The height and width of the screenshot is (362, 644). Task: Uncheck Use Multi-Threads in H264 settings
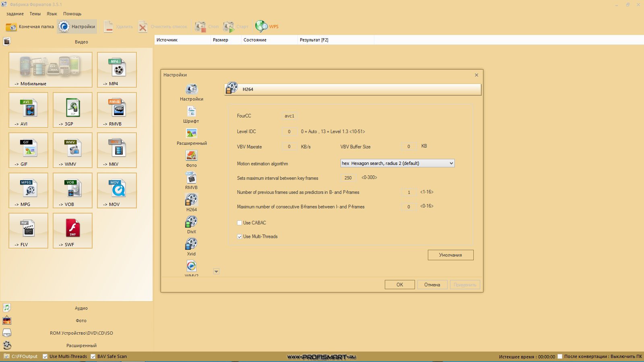point(239,237)
